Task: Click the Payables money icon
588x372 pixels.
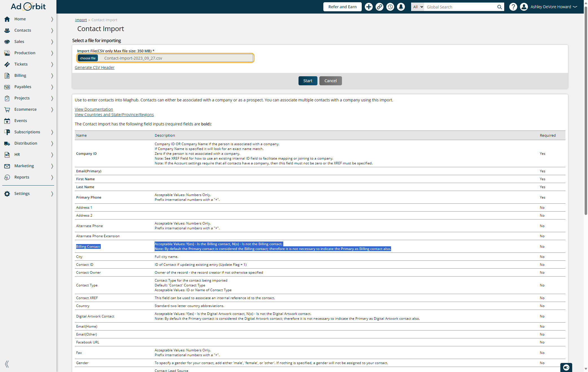Action: coord(7,87)
